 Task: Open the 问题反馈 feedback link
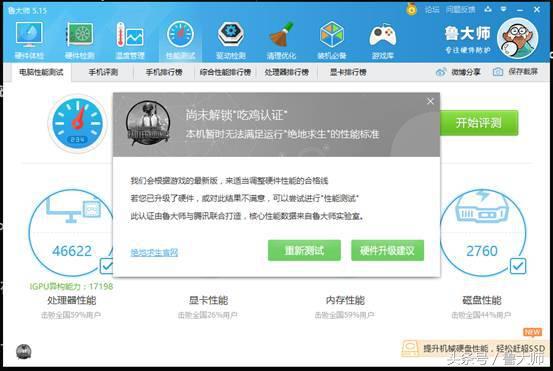pyautogui.click(x=460, y=10)
